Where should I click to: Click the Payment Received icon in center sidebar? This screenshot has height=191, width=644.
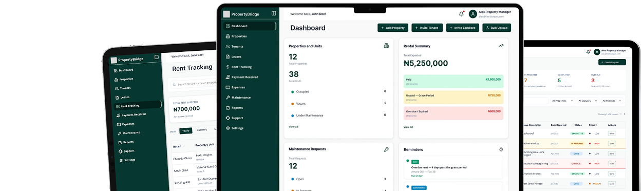point(228,77)
